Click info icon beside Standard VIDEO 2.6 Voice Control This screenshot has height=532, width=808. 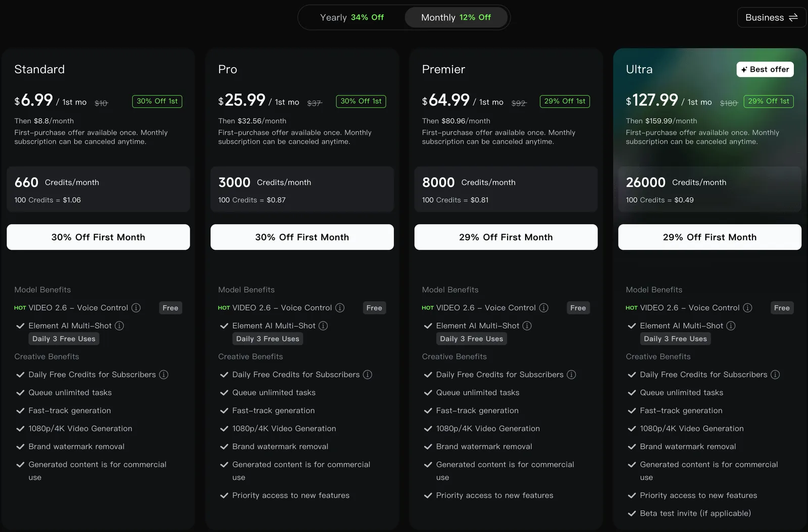(136, 308)
